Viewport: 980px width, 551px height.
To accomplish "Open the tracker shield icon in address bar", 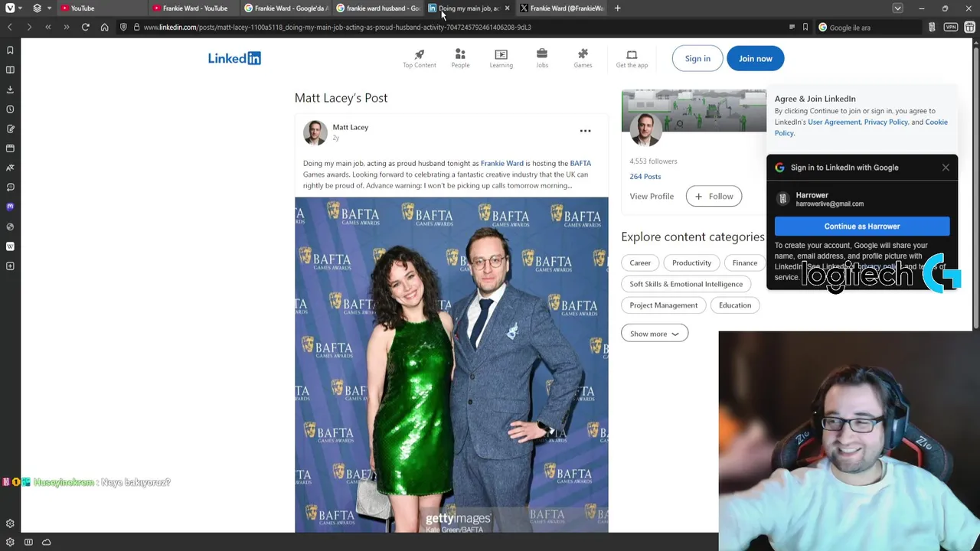I will point(123,28).
